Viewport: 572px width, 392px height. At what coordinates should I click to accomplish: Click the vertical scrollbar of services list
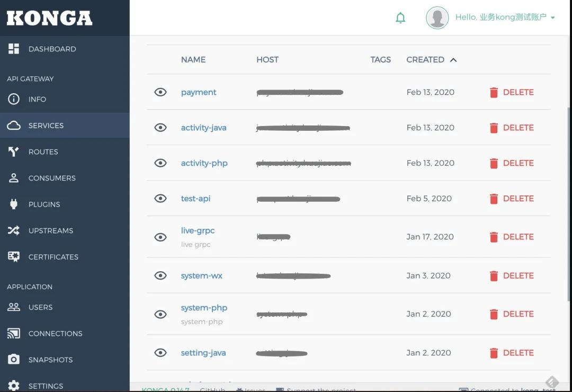(569, 212)
